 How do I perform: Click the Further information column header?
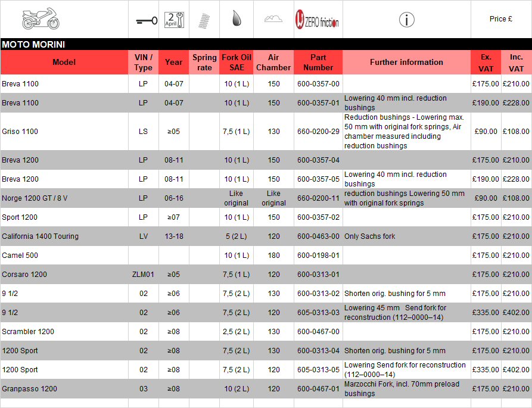[406, 62]
